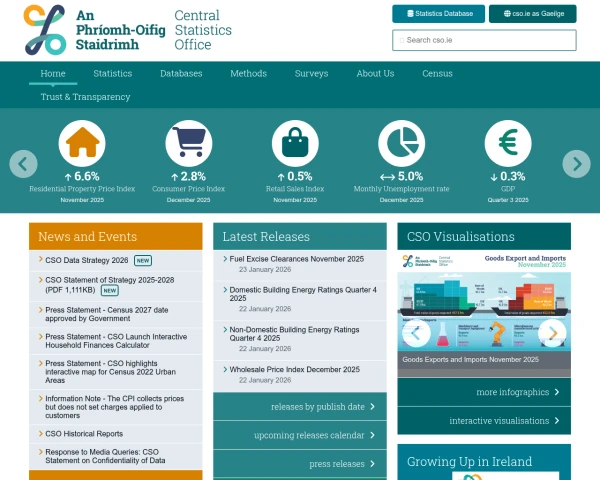Screen dimensions: 600x480
Task: Click the Statistics Database button
Action: point(439,14)
